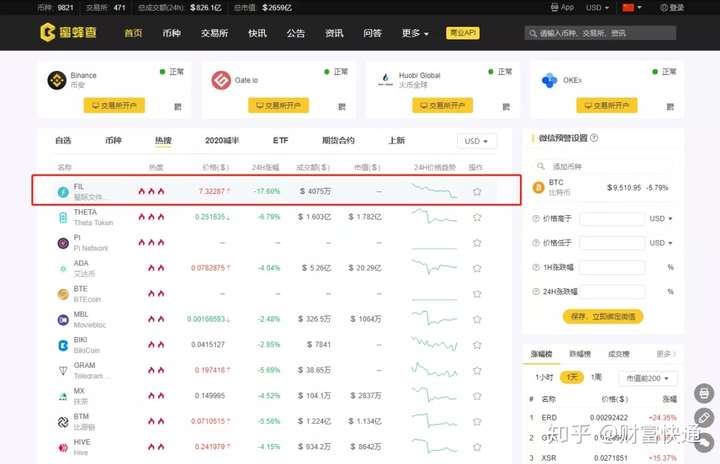Click Binance 交易所开户 button
The height and width of the screenshot is (464, 720).
pos(114,105)
